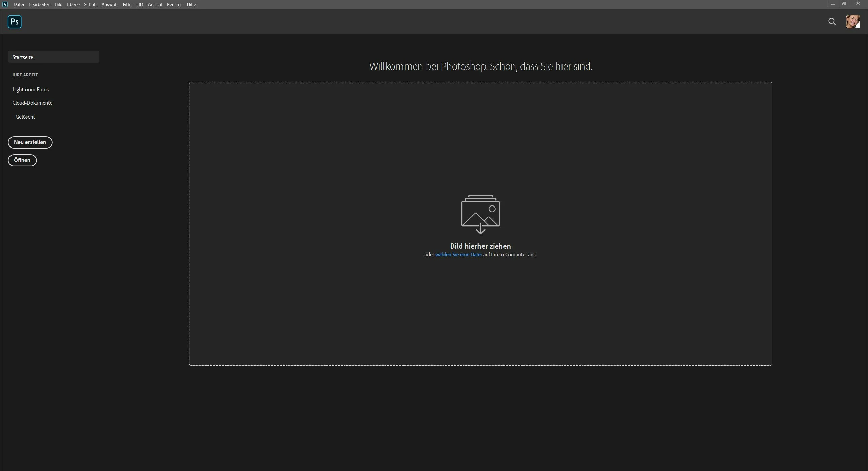Image resolution: width=868 pixels, height=471 pixels.
Task: Open the Ansicht menu
Action: (x=155, y=4)
